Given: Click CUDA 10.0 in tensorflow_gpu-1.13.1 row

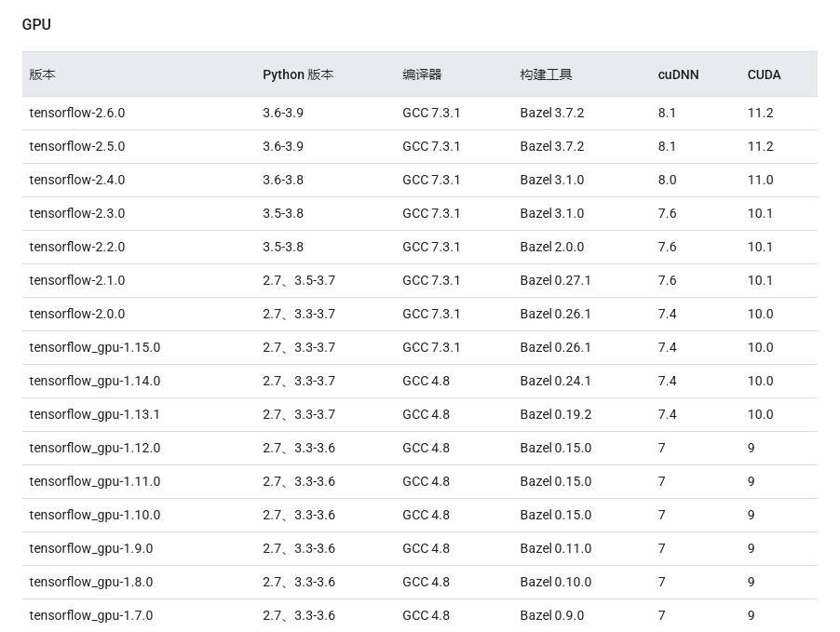Looking at the screenshot, I should pos(760,414).
